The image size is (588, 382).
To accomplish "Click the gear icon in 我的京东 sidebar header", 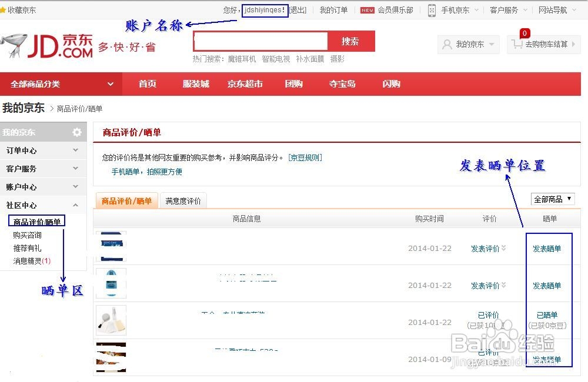I will [76, 132].
